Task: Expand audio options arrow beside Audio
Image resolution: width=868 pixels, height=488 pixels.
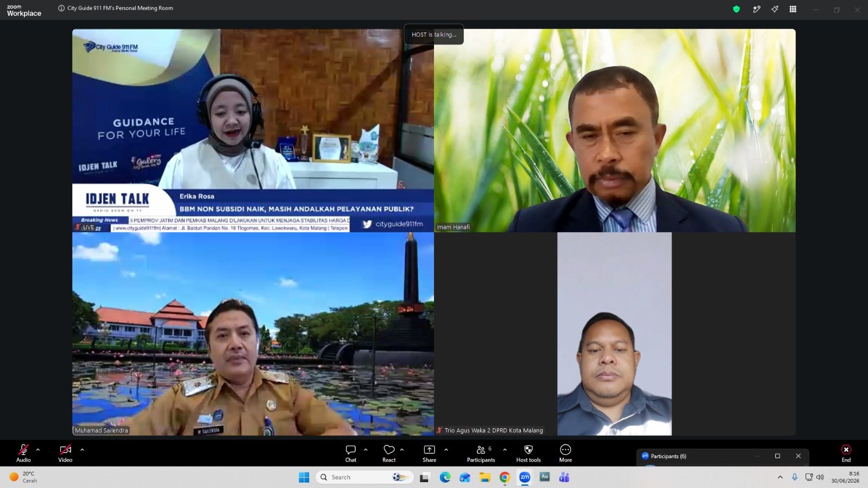Action: click(x=38, y=450)
